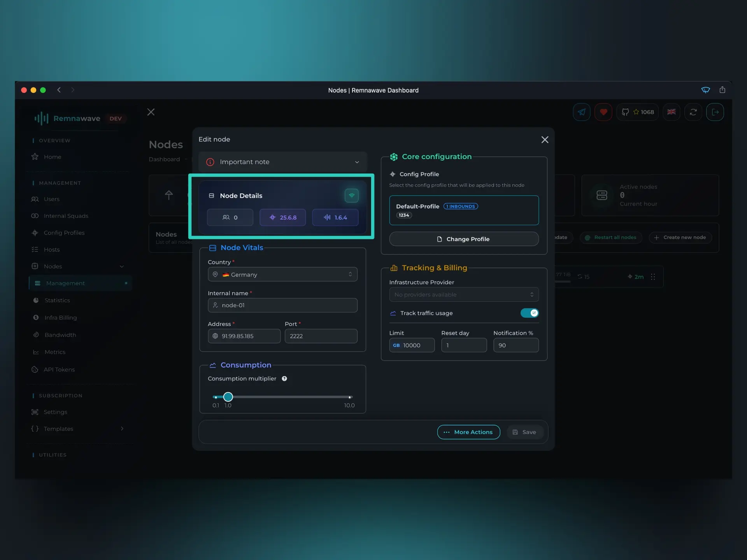Open the GitHub repository star counter
Viewport: 747px width, 560px height.
coord(637,112)
